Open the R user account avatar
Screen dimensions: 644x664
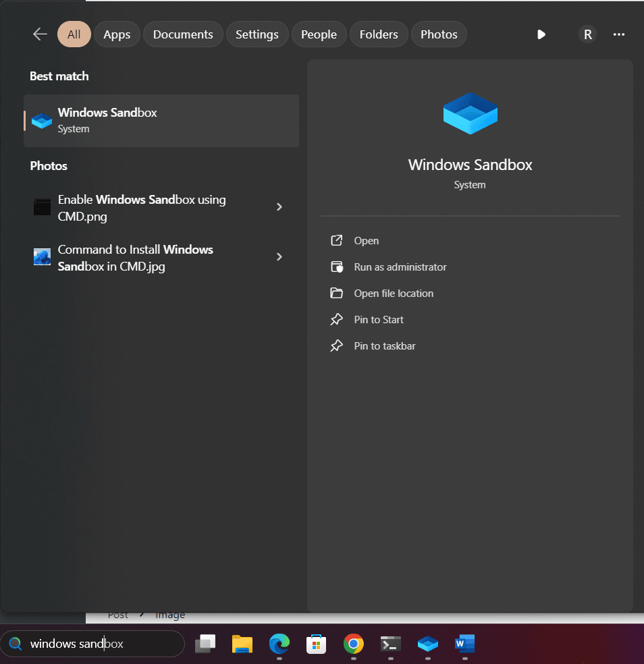[x=587, y=34]
